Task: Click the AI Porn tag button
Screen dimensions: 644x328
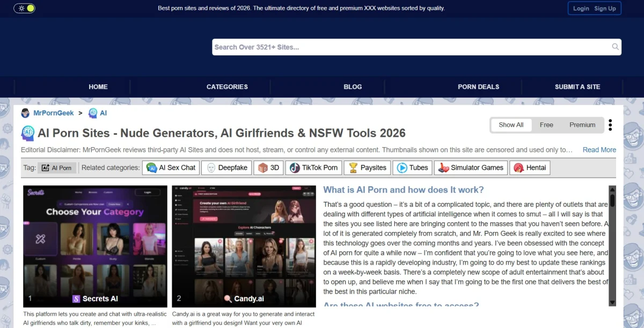Action: click(x=57, y=167)
